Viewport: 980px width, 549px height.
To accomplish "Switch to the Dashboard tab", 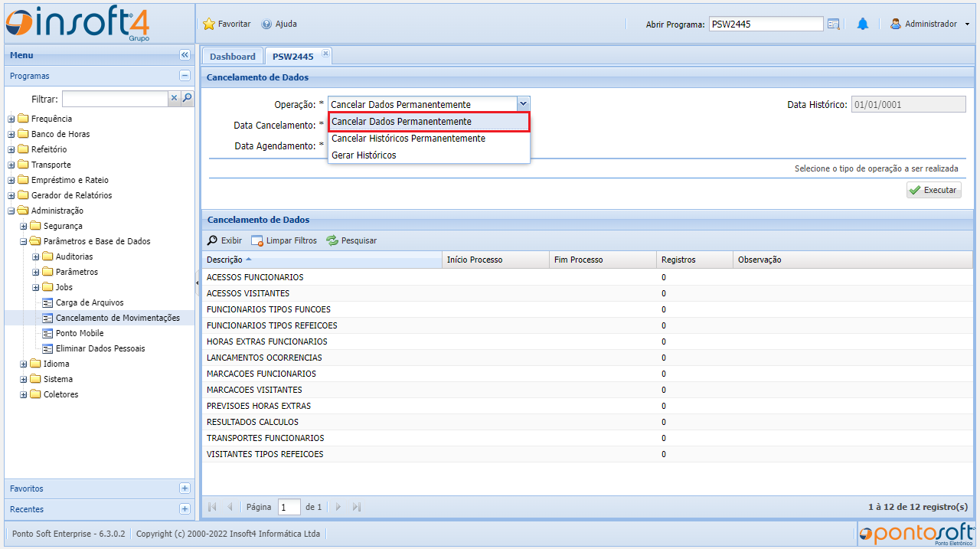I will click(x=233, y=57).
